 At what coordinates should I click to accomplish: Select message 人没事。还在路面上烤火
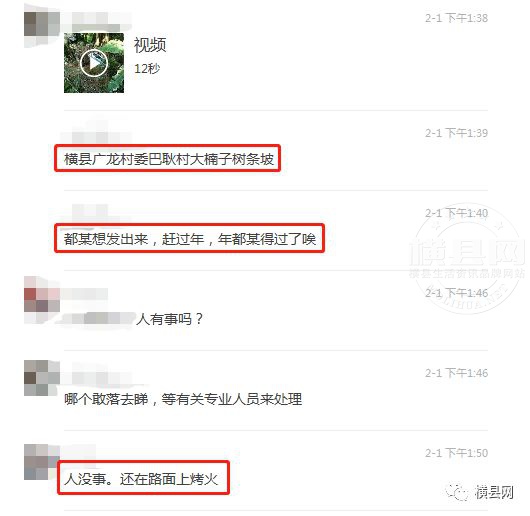[x=141, y=479]
